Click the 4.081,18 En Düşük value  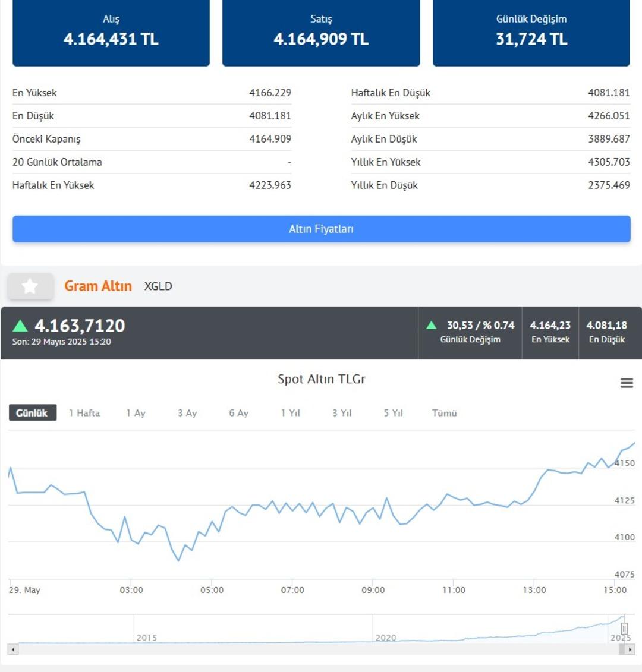coord(607,325)
